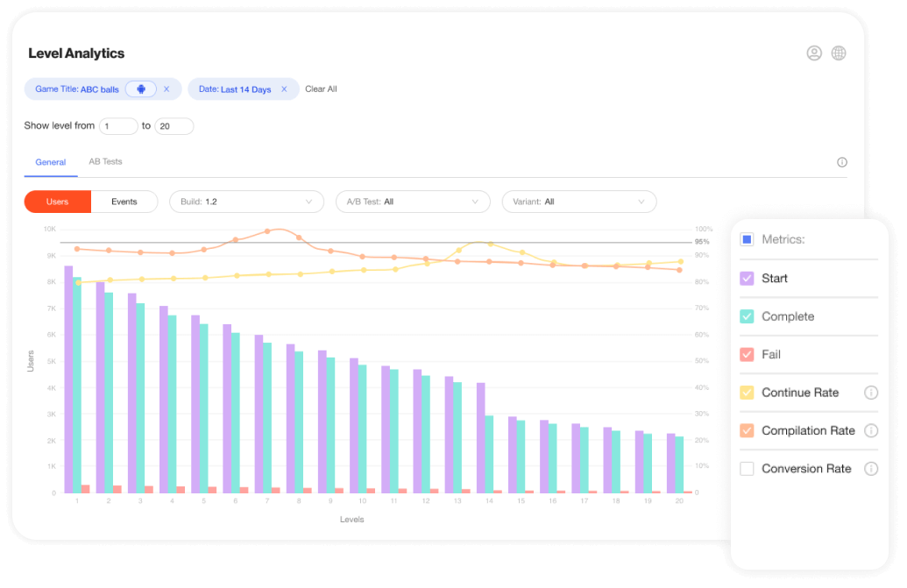Select the General tab
The image size is (907, 588).
click(51, 162)
